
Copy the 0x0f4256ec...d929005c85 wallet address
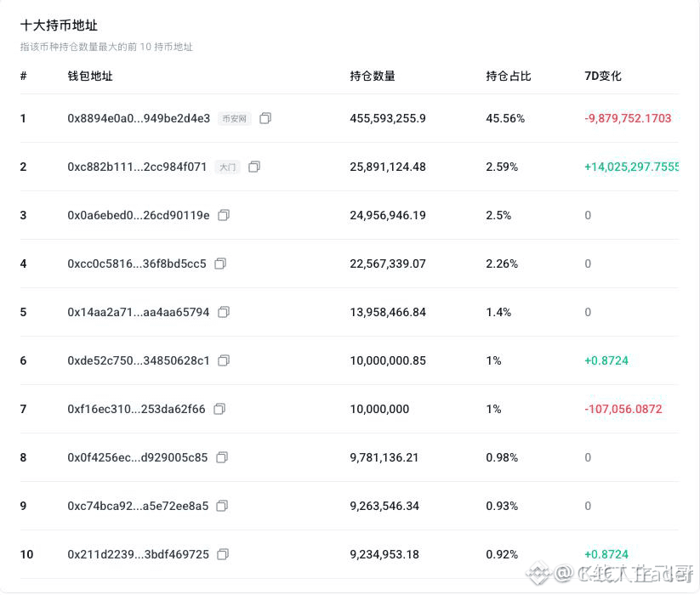click(222, 457)
